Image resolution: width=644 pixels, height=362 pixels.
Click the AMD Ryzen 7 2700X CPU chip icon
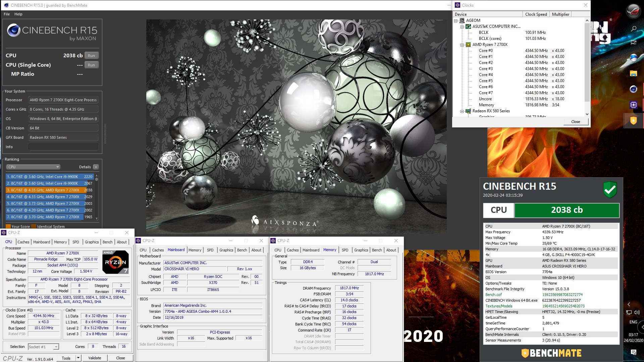coord(468,45)
